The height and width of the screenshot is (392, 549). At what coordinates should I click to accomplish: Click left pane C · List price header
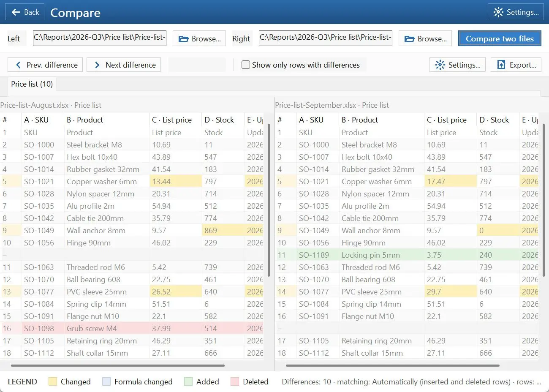click(176, 120)
